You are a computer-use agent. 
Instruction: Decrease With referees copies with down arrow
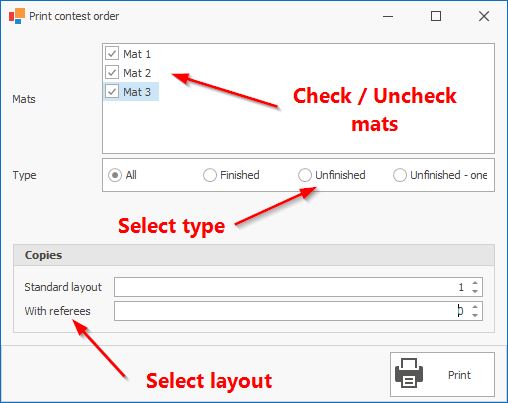pos(475,315)
